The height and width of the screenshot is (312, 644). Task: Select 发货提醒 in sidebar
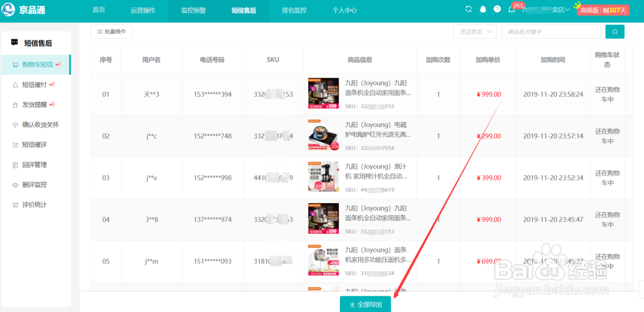(35, 105)
